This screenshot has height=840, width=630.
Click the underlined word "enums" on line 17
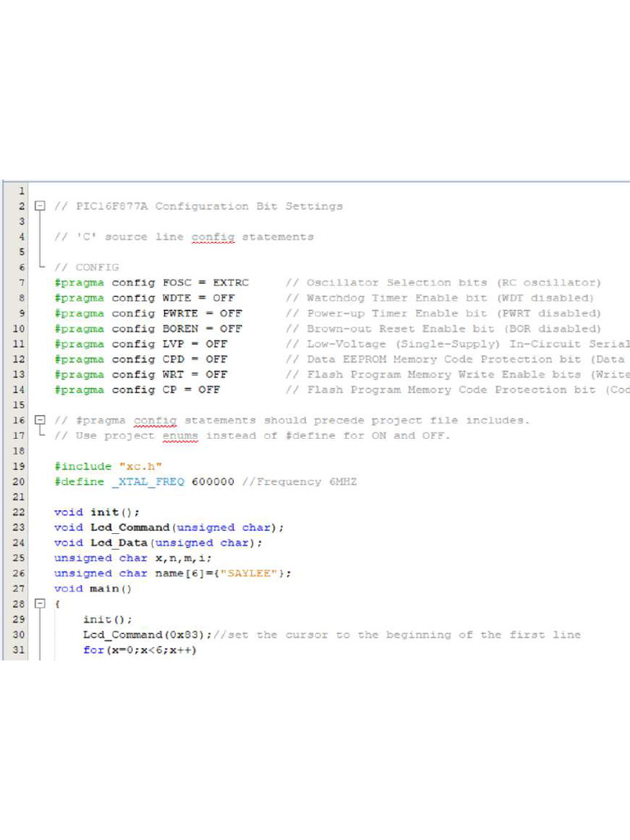[x=180, y=436]
